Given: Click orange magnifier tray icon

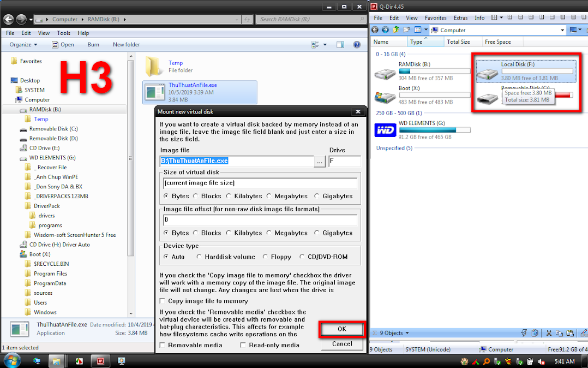Looking at the screenshot, I should click(x=487, y=361).
